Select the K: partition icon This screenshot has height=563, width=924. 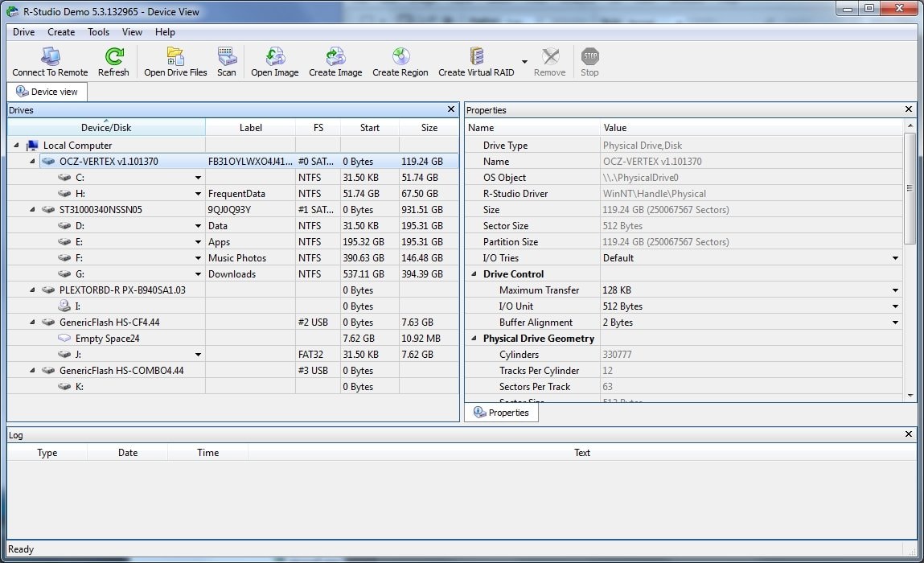[x=65, y=387]
